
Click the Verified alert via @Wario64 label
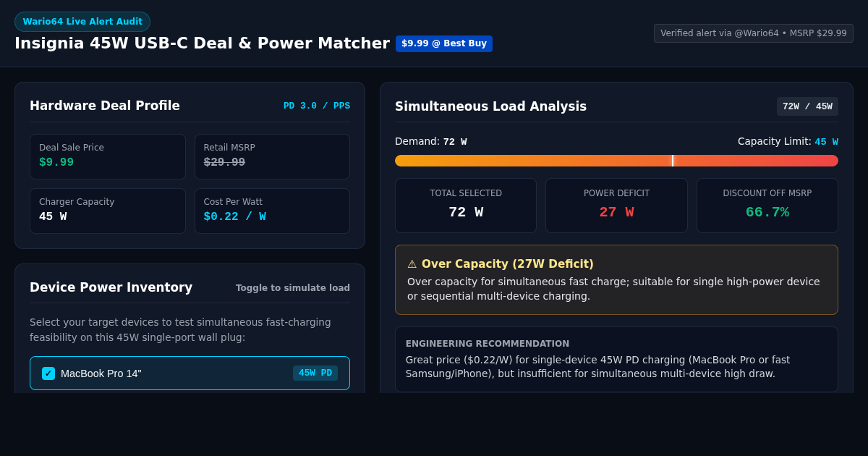(x=754, y=33)
